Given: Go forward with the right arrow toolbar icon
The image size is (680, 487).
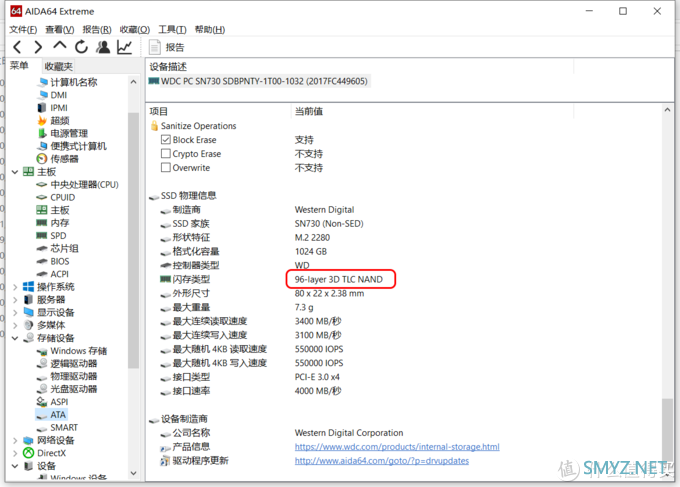Looking at the screenshot, I should pyautogui.click(x=38, y=47).
